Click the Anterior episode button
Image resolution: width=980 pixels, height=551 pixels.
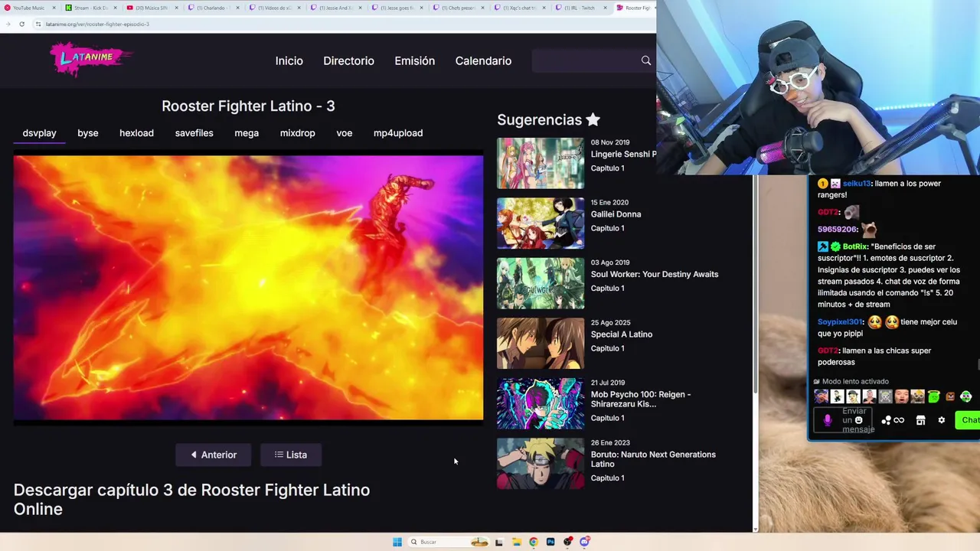(x=214, y=455)
